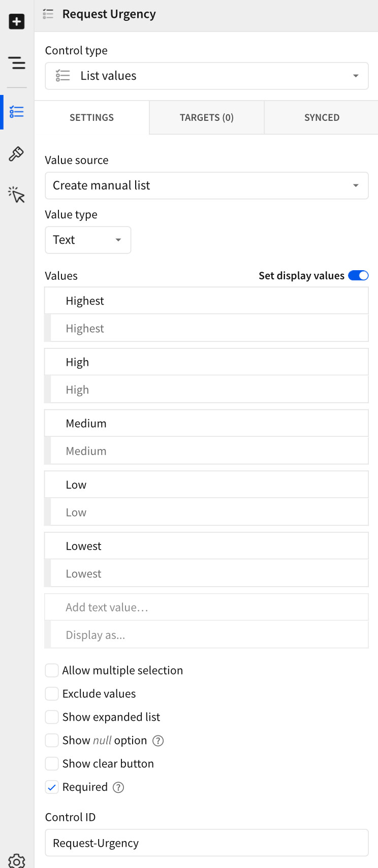Expand the Value type dropdown showing Text
The image size is (378, 868).
tap(118, 240)
